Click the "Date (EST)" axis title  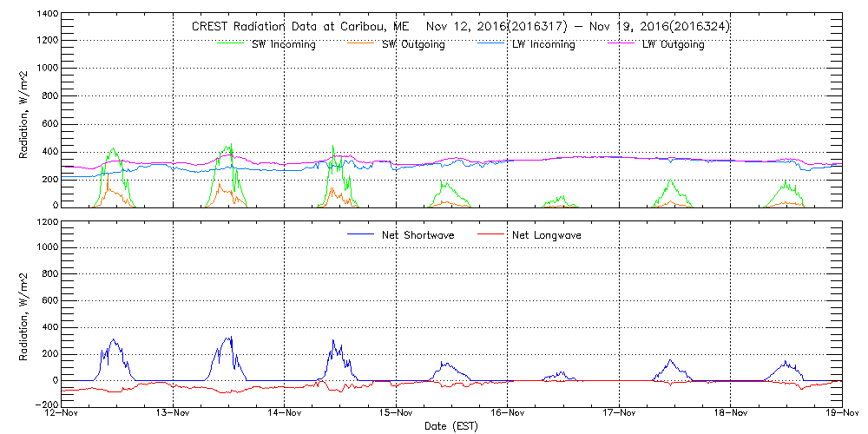[x=451, y=426]
